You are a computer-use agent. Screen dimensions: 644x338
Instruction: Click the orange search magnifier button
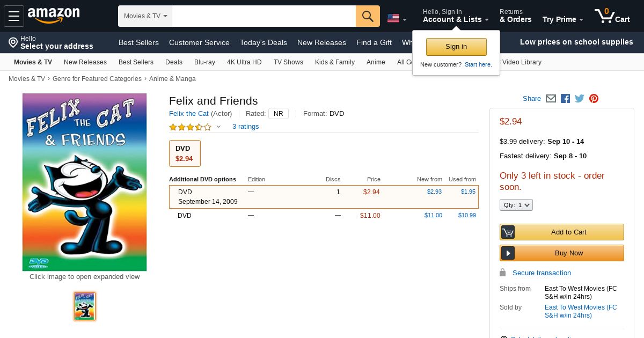pyautogui.click(x=368, y=16)
